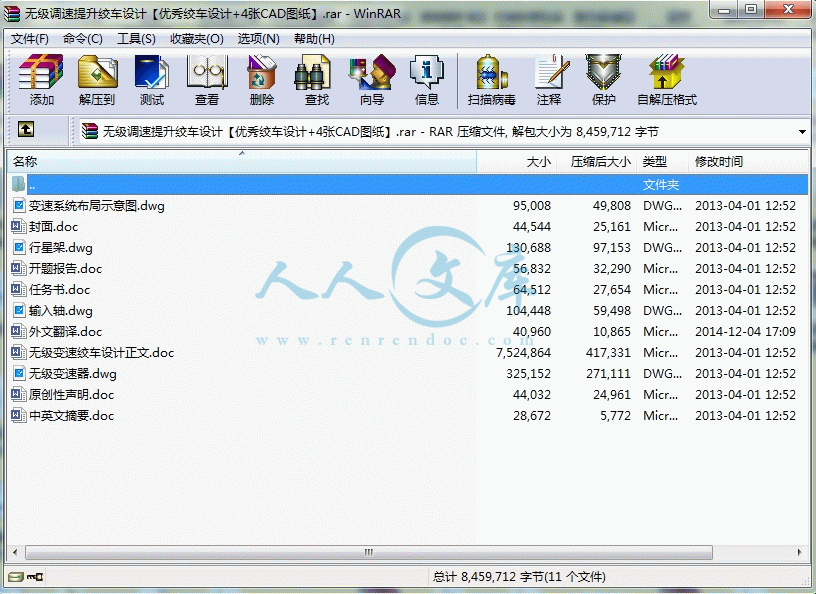Open the 帮助(H) menu

click(314, 39)
